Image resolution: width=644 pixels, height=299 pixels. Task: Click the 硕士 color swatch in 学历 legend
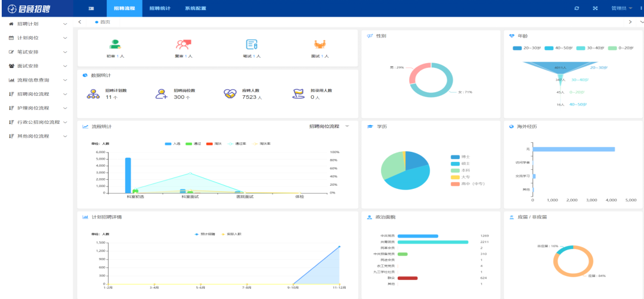[456, 163]
